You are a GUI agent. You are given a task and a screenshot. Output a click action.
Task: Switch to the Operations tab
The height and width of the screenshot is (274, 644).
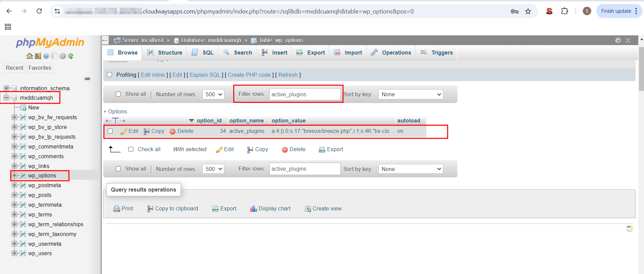[x=391, y=53]
